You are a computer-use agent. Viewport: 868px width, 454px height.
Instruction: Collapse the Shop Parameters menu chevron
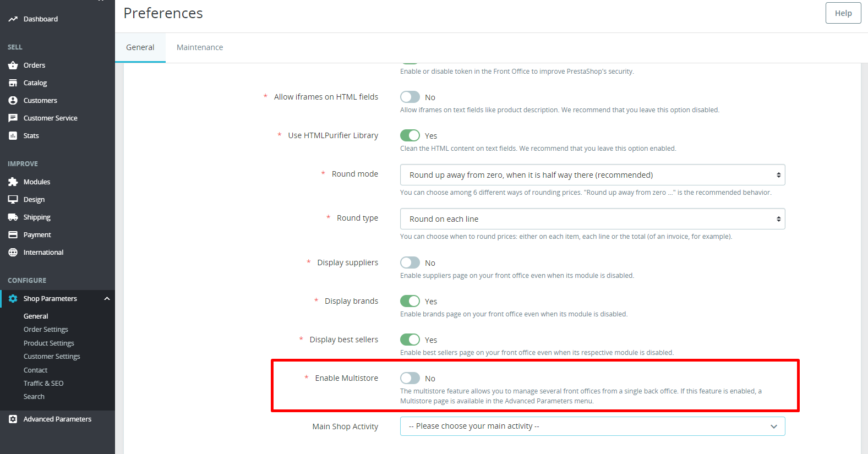click(107, 299)
